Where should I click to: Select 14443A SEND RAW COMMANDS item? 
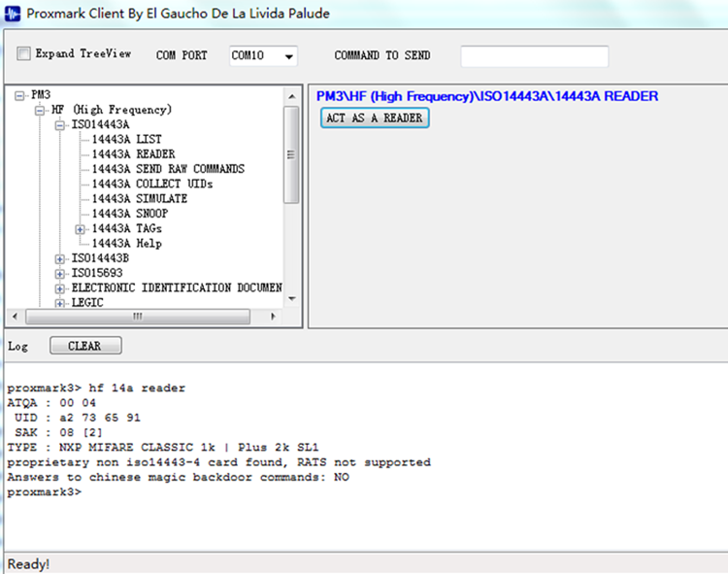(x=168, y=169)
